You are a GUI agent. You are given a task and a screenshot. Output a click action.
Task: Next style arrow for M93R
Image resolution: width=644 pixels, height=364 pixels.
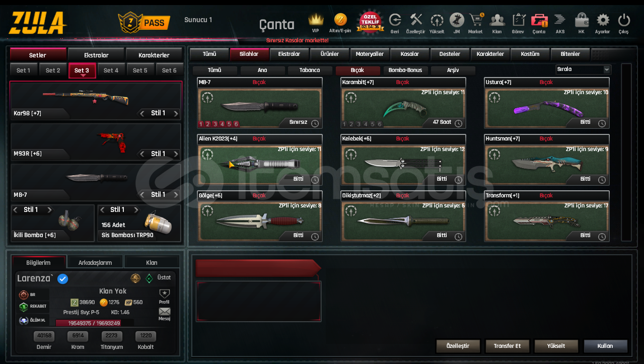(x=176, y=154)
